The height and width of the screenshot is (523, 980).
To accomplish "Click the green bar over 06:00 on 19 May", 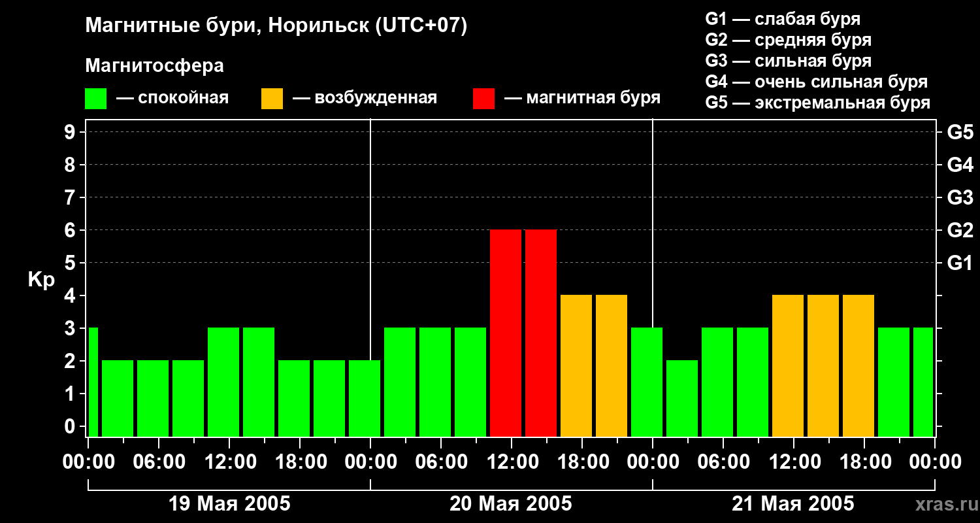I will pyautogui.click(x=153, y=398).
